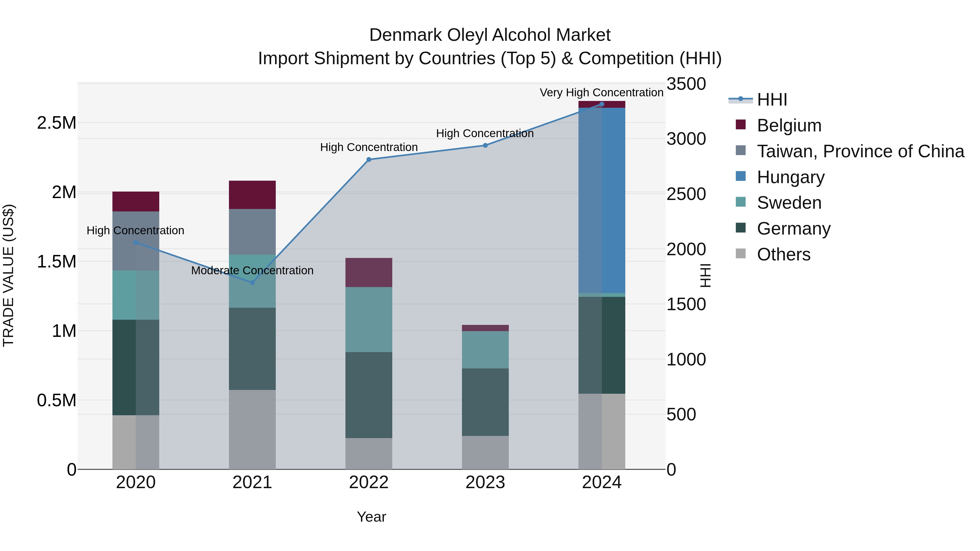Click the 2021 HHI data point marker

[252, 282]
